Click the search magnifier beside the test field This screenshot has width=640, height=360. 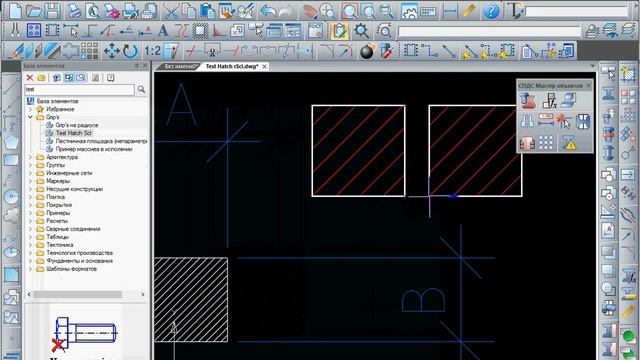pyautogui.click(x=141, y=89)
